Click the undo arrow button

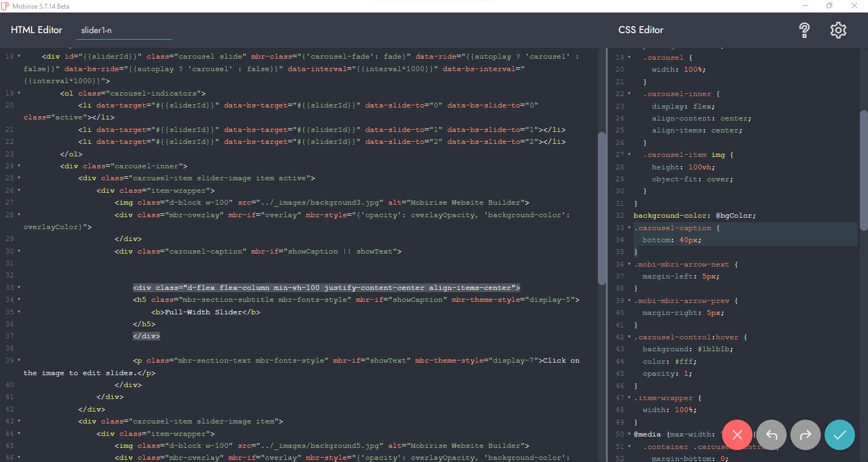[771, 435]
